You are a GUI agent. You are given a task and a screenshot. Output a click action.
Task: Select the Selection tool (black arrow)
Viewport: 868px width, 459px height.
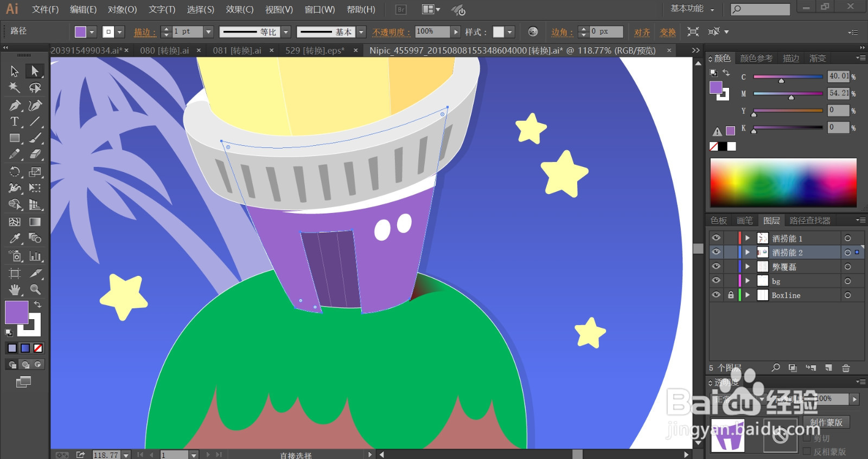click(15, 71)
